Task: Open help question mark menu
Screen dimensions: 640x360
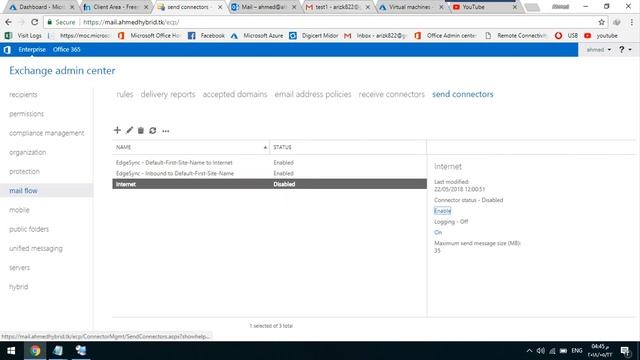Action: pos(624,49)
